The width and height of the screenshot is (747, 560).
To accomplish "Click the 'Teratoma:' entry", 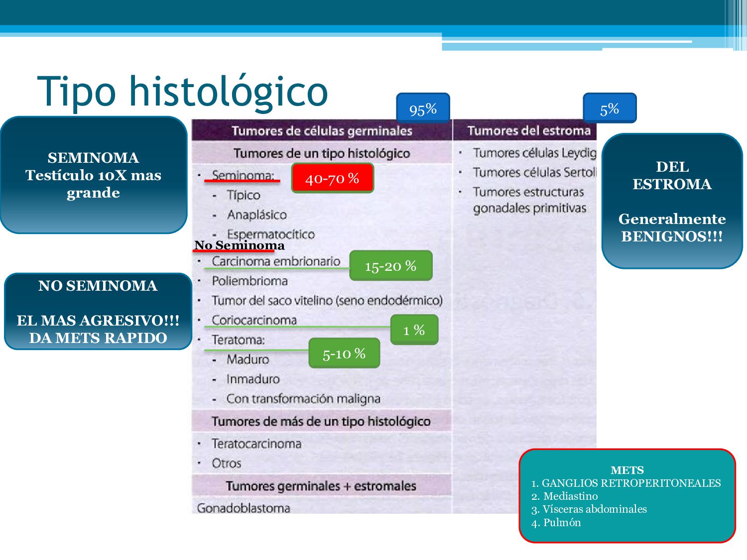I will 238,340.
